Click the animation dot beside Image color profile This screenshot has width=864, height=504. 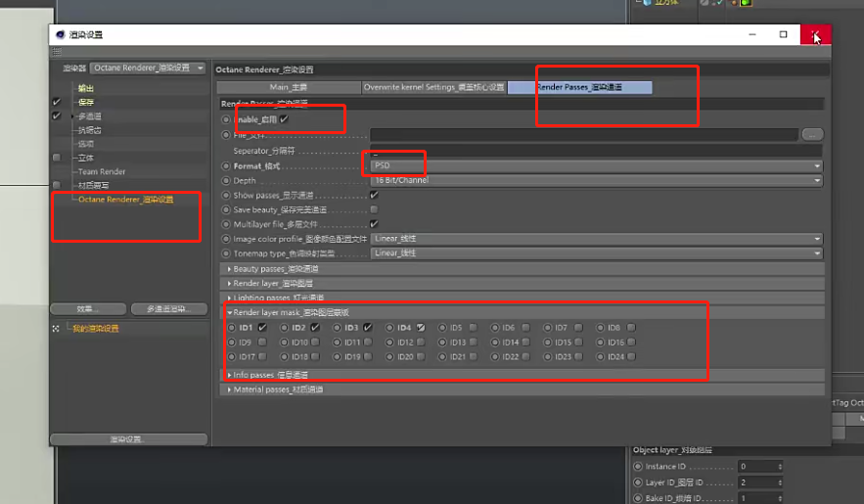point(226,239)
